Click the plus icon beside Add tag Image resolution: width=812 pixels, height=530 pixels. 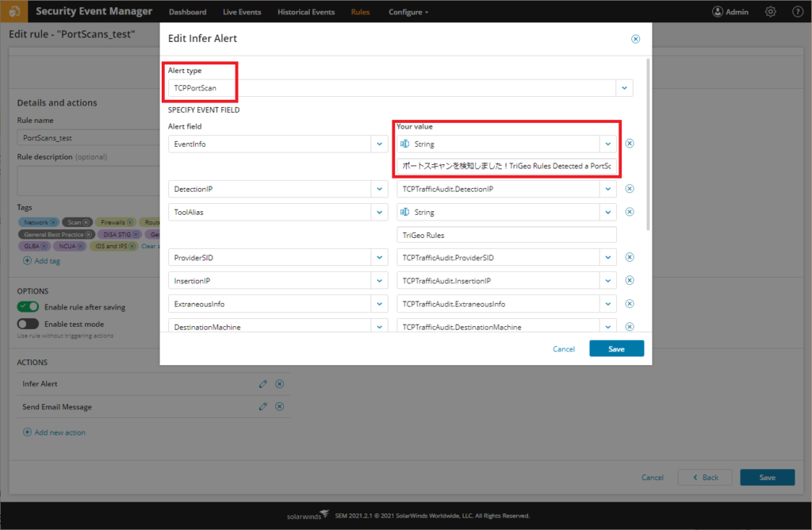tap(27, 260)
